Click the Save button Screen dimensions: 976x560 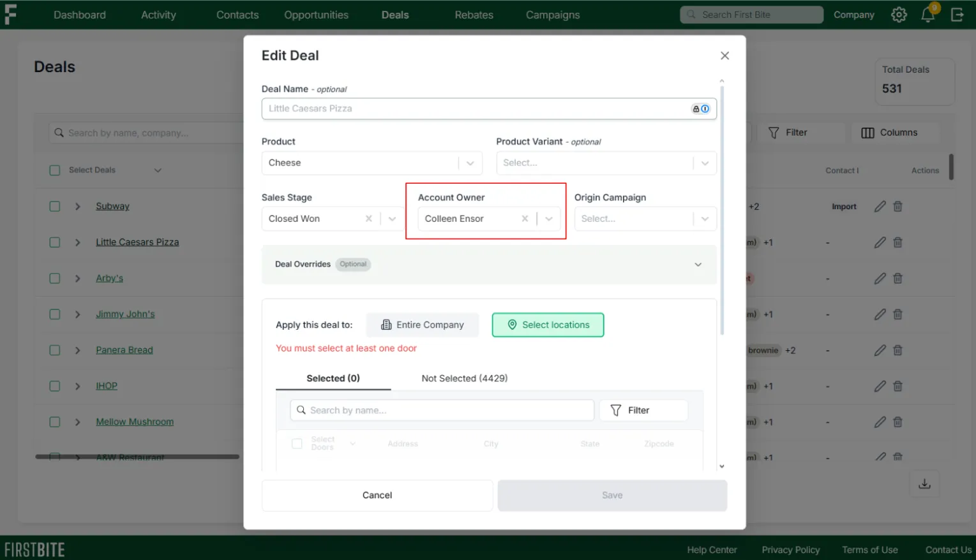pyautogui.click(x=612, y=496)
